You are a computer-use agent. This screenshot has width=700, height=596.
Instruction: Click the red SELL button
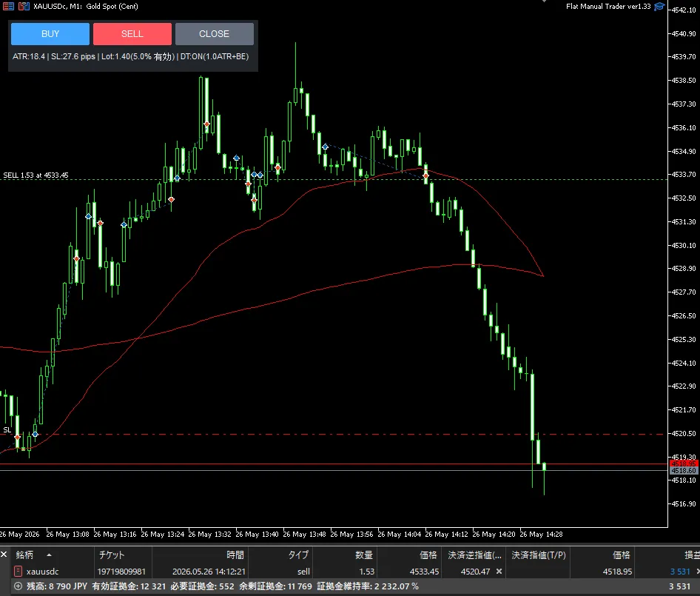tap(132, 34)
